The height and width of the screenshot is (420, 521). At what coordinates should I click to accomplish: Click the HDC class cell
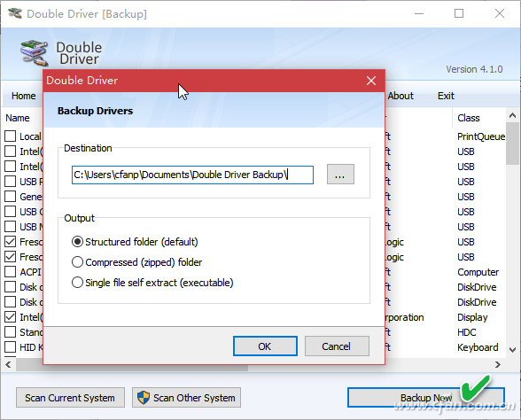466,332
